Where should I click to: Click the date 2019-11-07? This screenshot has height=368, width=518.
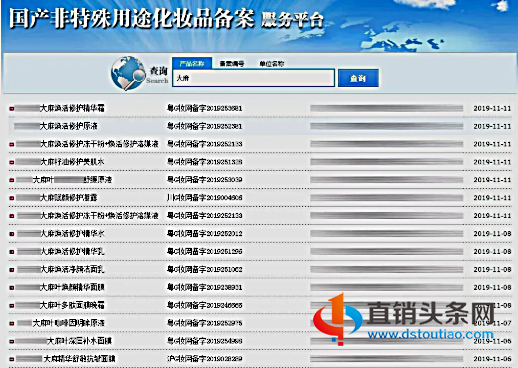pyautogui.click(x=492, y=323)
